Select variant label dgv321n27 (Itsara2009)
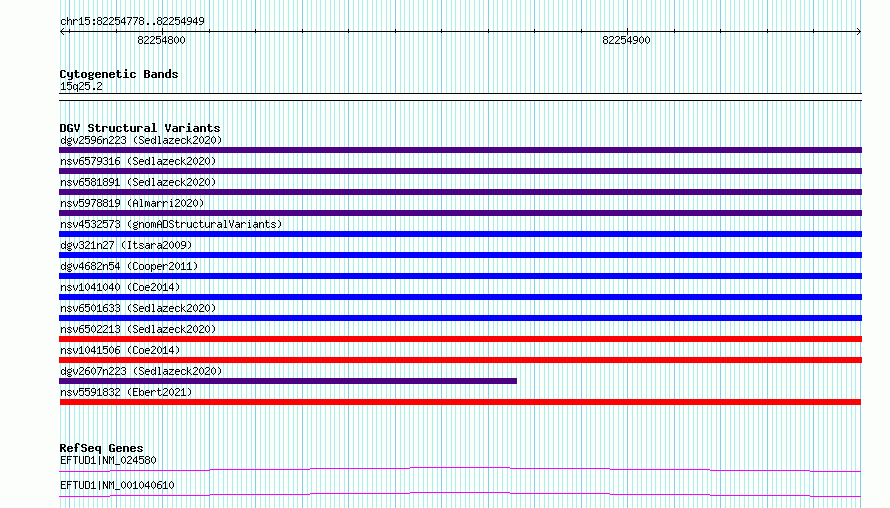This screenshot has width=890, height=508. 126,245
